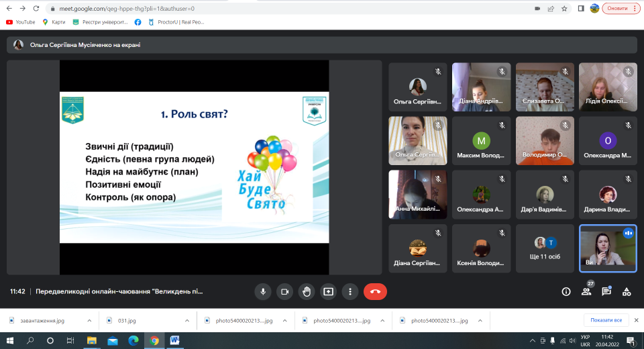Image resolution: width=644 pixels, height=349 pixels.
Task: Switch keyboard language УКР in tray
Action: pyautogui.click(x=585, y=340)
